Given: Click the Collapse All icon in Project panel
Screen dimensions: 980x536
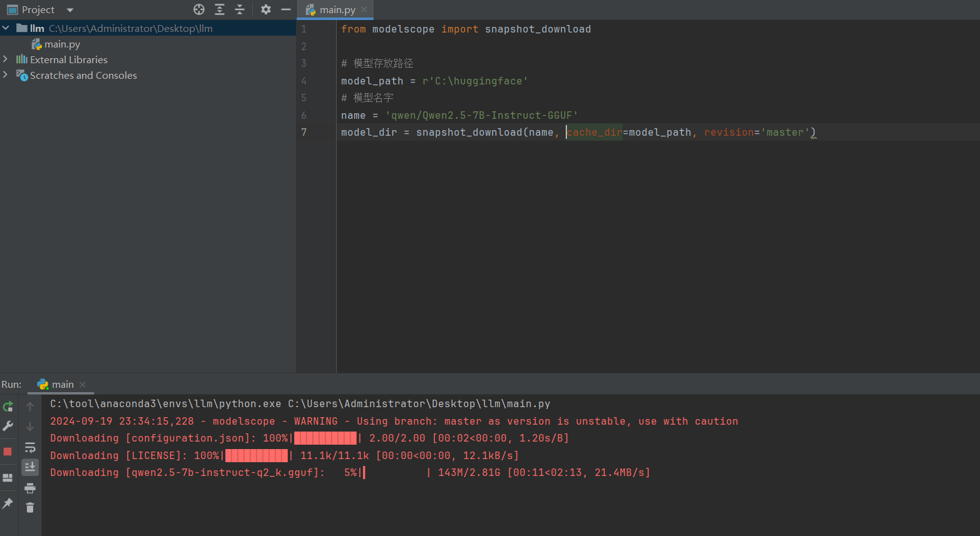Looking at the screenshot, I should (240, 9).
